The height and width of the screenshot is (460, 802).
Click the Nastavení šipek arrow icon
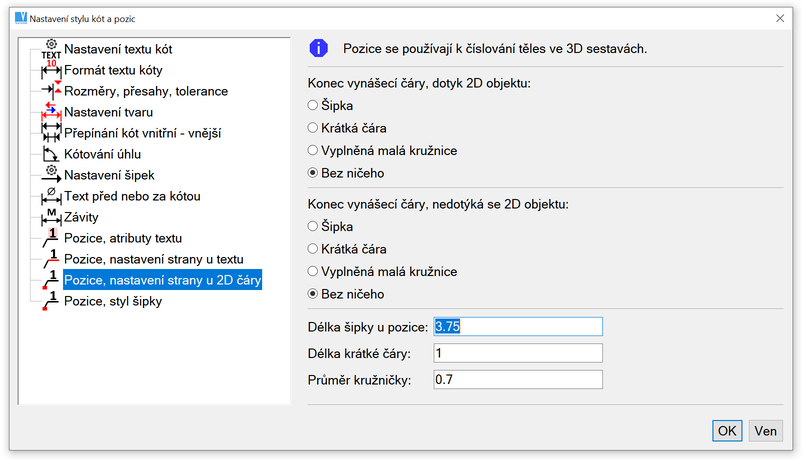pos(52,175)
